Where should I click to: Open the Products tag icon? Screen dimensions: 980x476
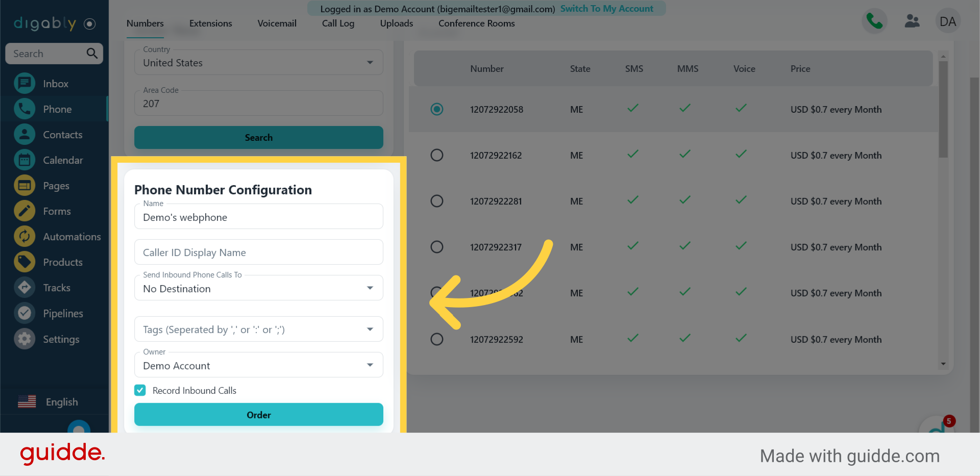click(24, 262)
